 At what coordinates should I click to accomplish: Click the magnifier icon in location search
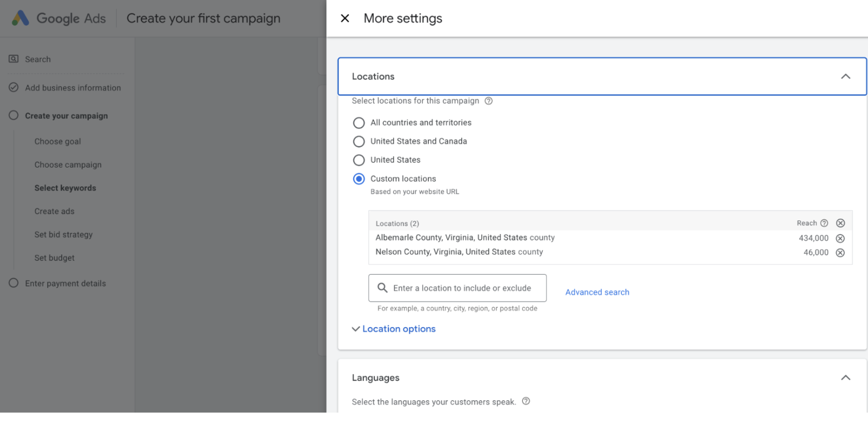[x=382, y=288]
